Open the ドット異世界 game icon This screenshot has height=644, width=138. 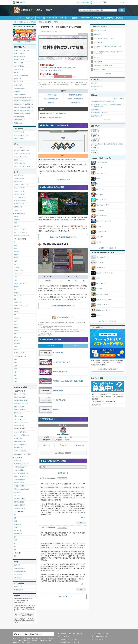coord(93,194)
